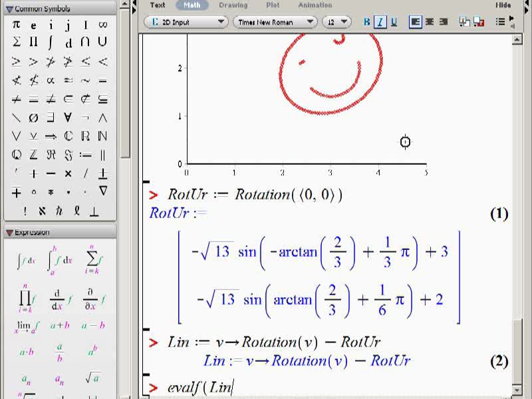Click the Hide button
The width and height of the screenshot is (532, 399).
click(503, 5)
